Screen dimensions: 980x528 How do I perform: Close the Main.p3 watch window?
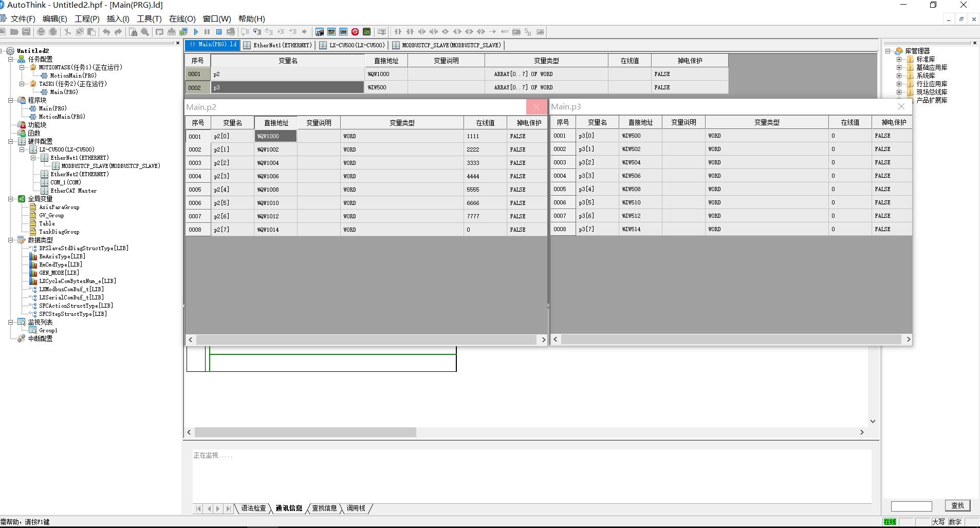click(901, 106)
